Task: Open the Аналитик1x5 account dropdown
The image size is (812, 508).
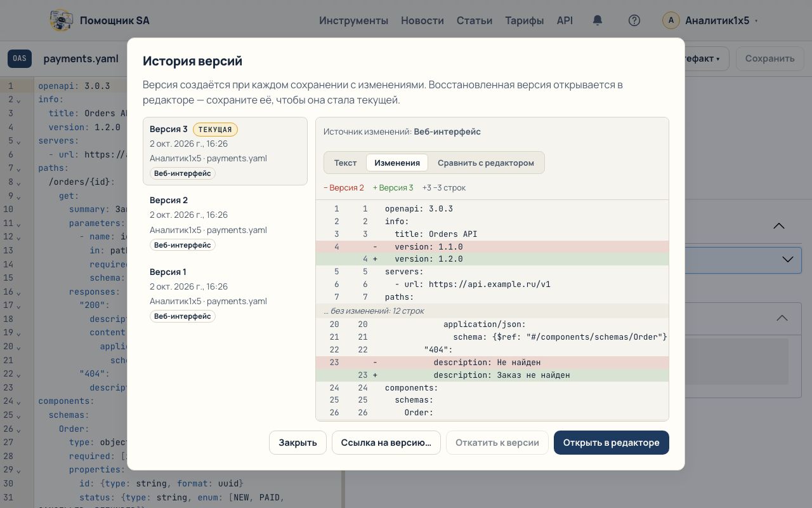Action: click(x=710, y=20)
